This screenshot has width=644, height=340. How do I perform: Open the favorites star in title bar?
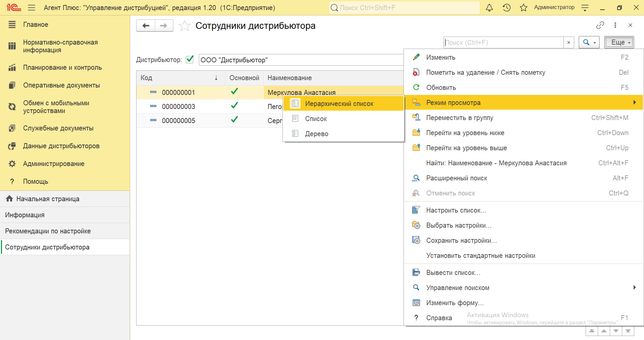pyautogui.click(x=524, y=7)
